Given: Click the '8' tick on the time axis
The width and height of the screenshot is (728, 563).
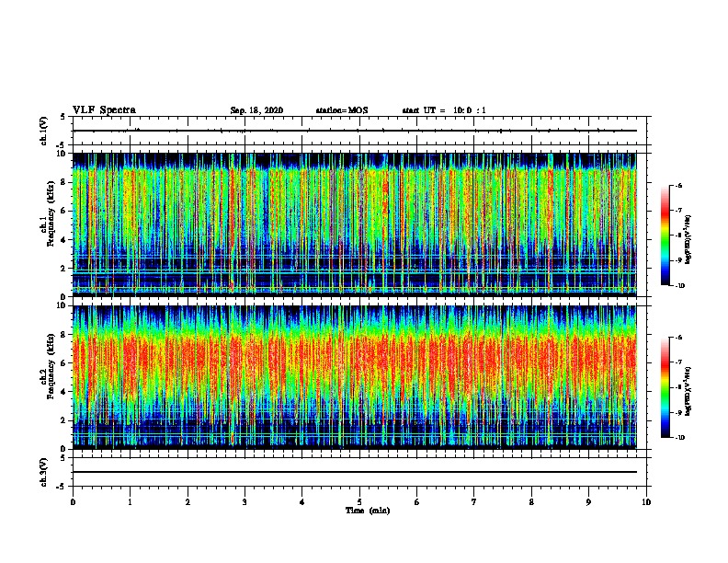Looking at the screenshot, I should tap(531, 502).
